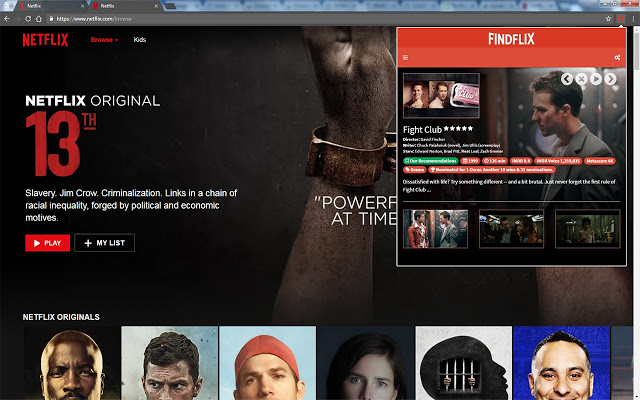640x400 pixels.
Task: Click the browser back arrow
Action: tap(7, 19)
